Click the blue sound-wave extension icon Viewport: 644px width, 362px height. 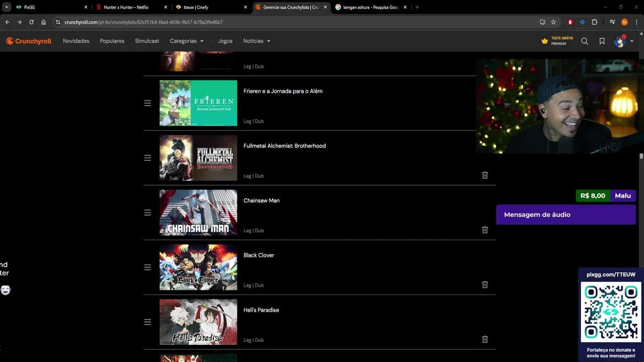coord(582,22)
